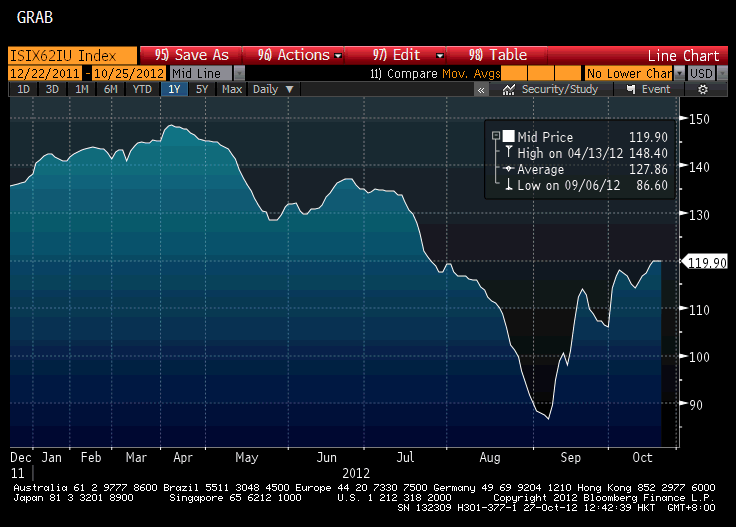
Task: Click the white Mid Price color swatch
Action: point(509,137)
